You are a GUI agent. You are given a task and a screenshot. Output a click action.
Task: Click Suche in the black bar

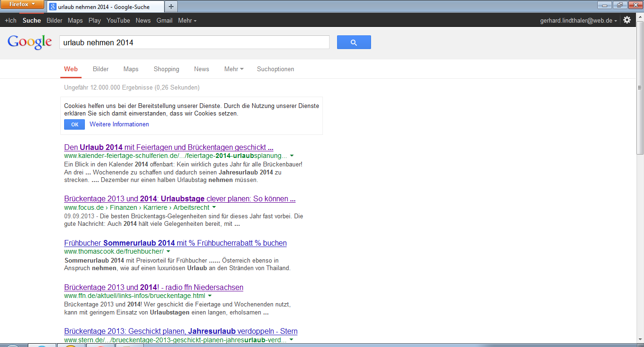(x=32, y=20)
